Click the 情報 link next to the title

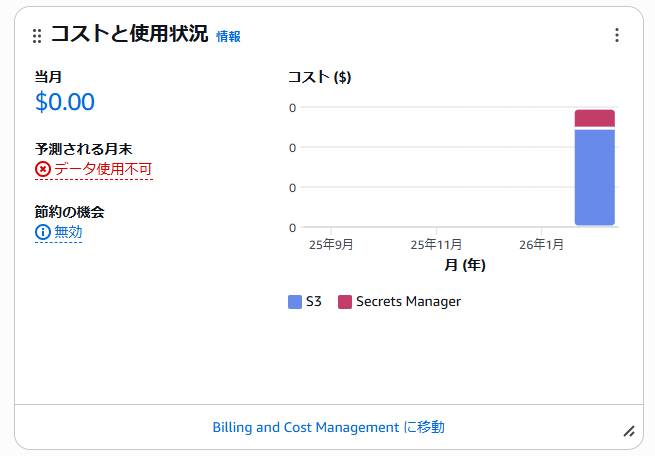(x=228, y=37)
